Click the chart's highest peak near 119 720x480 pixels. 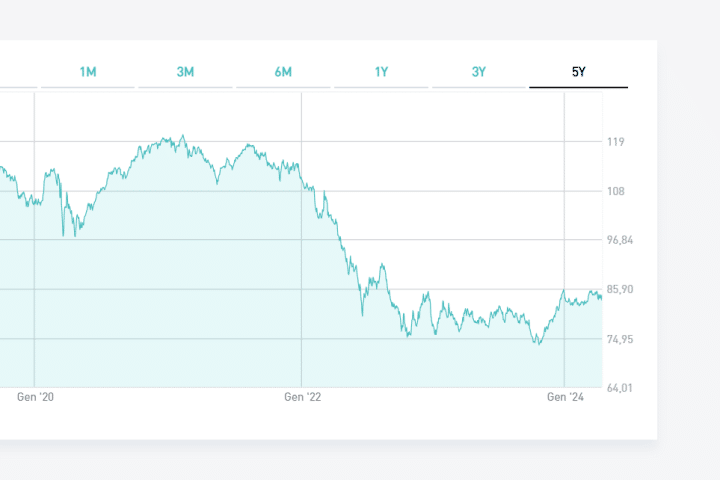[x=182, y=137]
